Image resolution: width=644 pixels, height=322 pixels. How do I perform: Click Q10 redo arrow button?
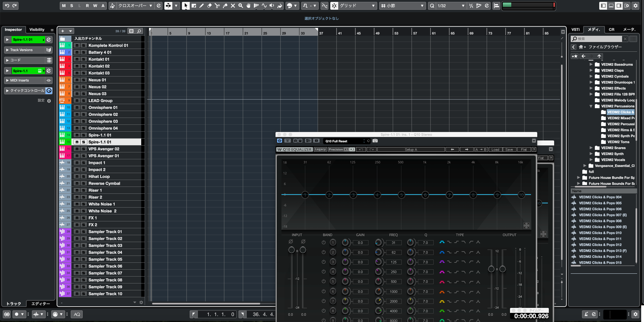point(372,150)
